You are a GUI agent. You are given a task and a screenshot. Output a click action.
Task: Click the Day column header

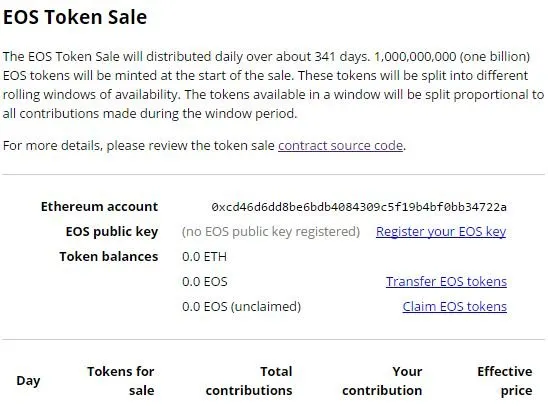click(x=28, y=381)
